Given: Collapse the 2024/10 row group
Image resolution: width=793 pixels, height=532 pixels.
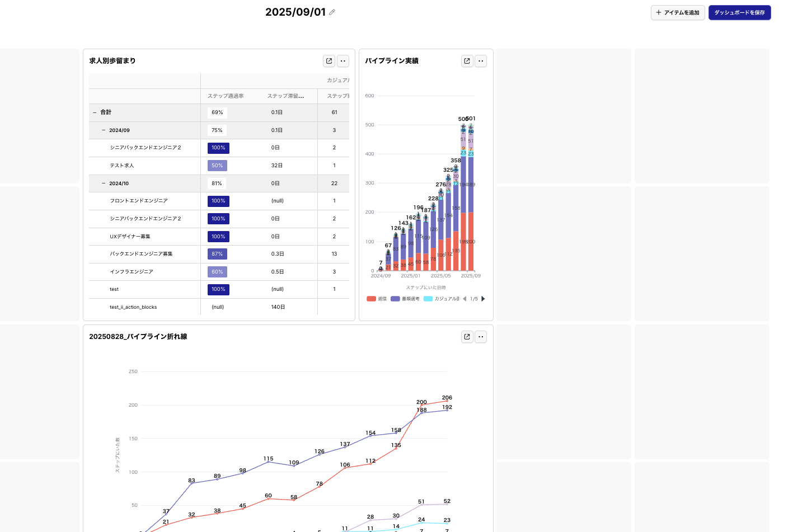Looking at the screenshot, I should tap(104, 183).
